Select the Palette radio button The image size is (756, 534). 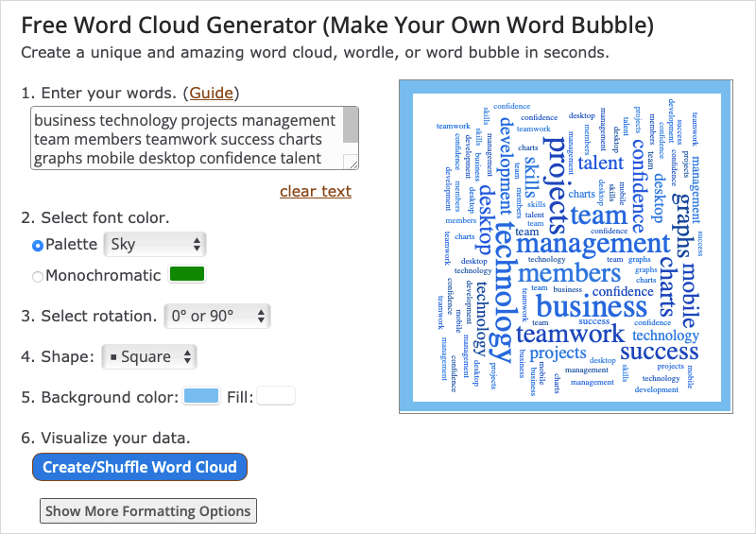(38, 245)
